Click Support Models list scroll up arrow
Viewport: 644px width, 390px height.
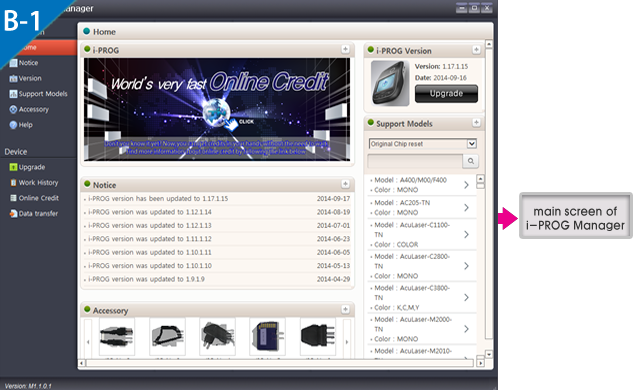click(480, 179)
